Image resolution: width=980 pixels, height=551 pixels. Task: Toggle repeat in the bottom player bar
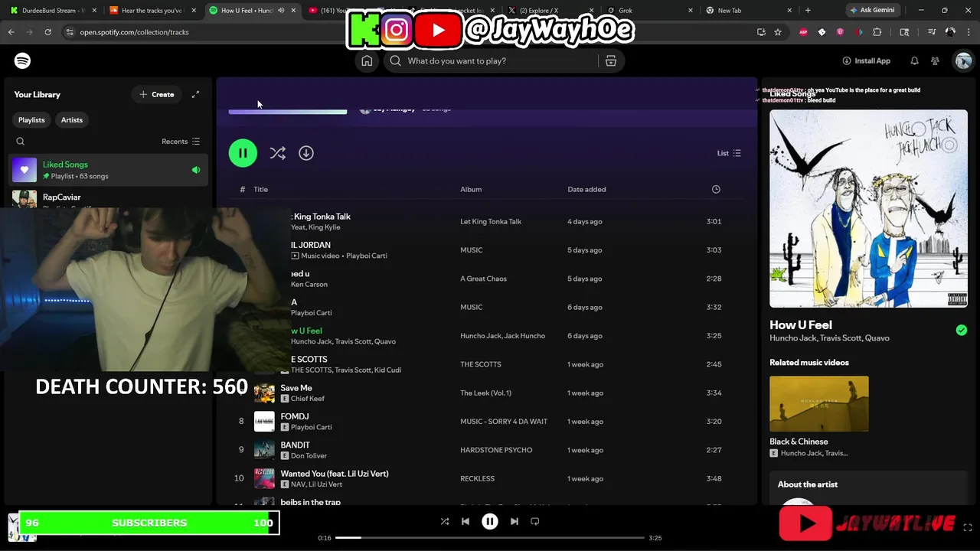tap(535, 521)
